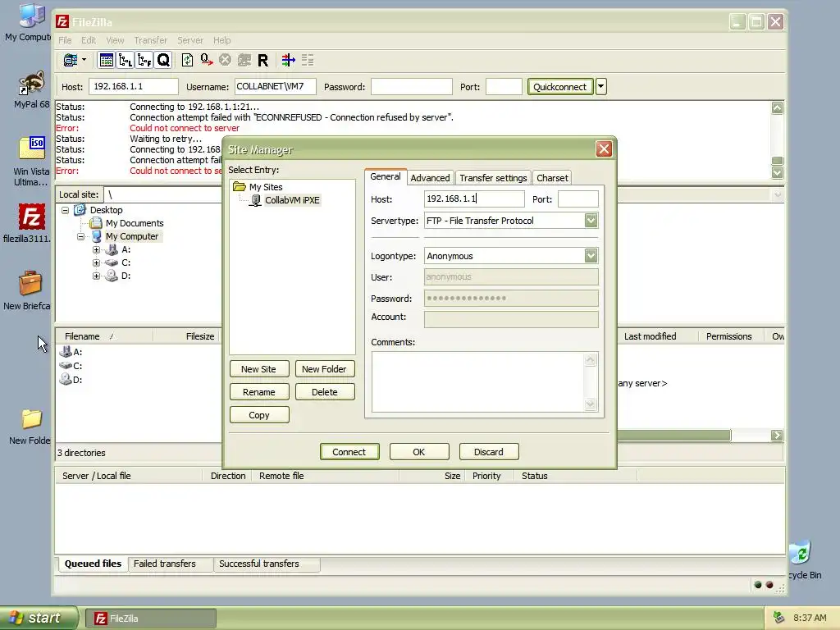Viewport: 840px width, 630px height.
Task: Toggle transfer queue display Q icon
Action: pyautogui.click(x=163, y=60)
